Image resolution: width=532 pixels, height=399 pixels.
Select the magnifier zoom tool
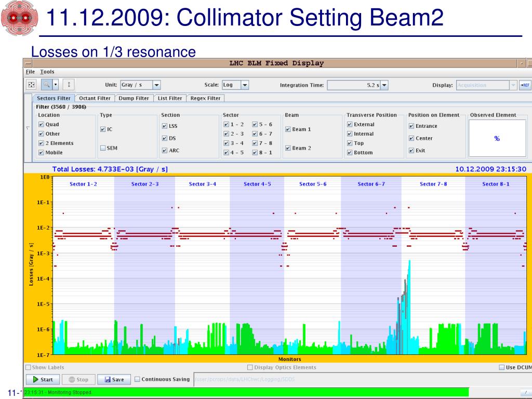[x=46, y=85]
